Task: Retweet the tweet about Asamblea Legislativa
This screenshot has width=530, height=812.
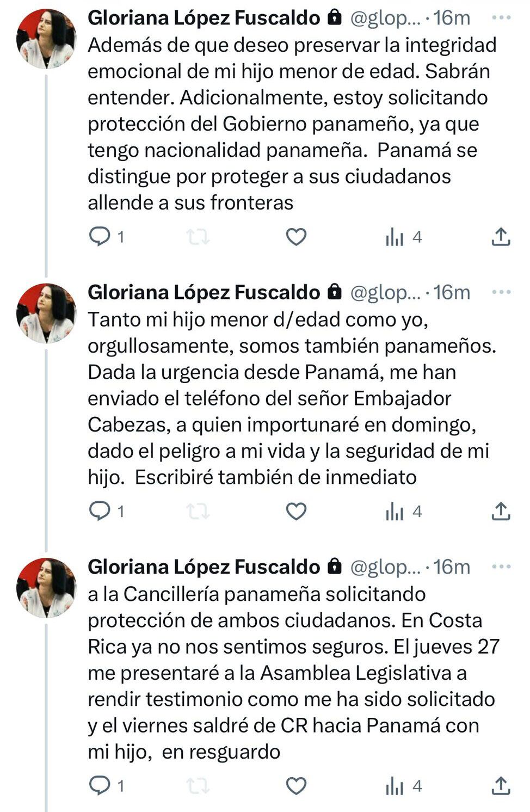Action: 198,786
